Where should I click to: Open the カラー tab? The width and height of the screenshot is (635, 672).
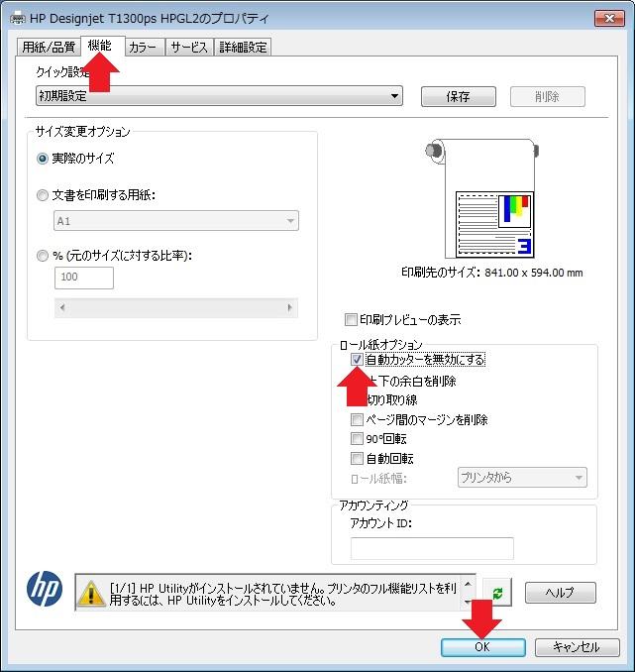pyautogui.click(x=145, y=47)
